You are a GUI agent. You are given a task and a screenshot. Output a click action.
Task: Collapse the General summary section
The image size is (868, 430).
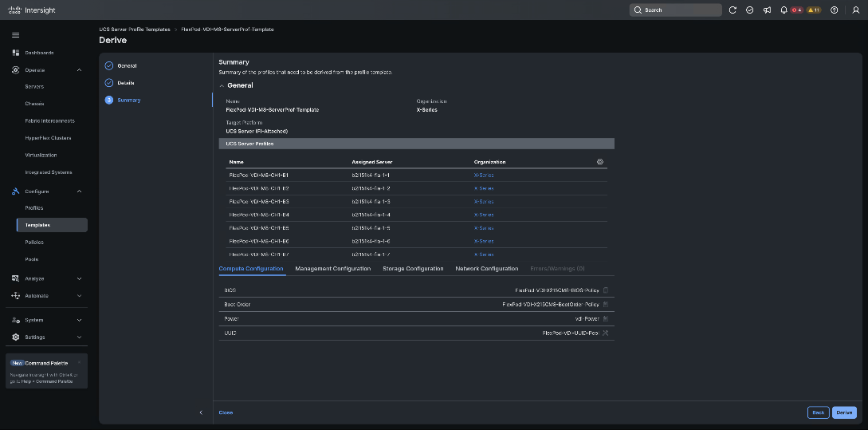click(x=222, y=86)
